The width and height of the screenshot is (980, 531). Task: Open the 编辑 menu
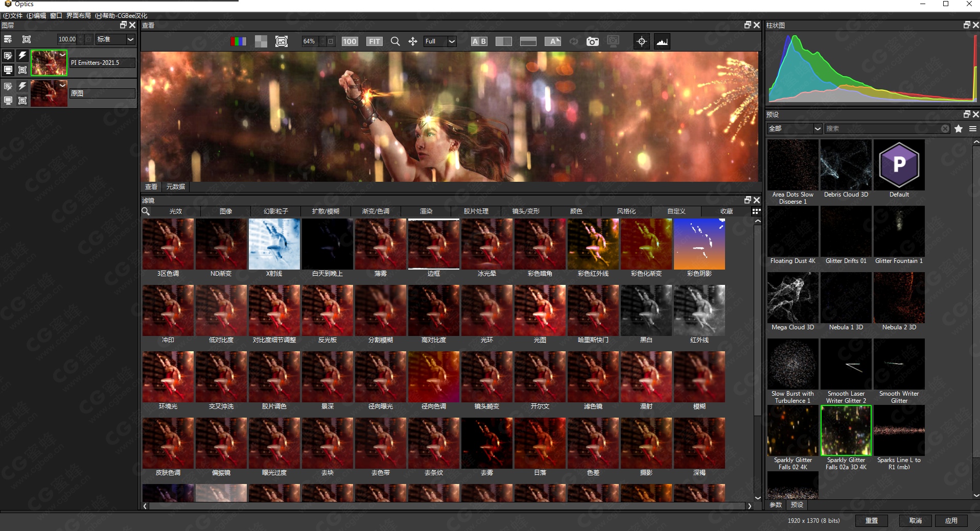pyautogui.click(x=36, y=16)
